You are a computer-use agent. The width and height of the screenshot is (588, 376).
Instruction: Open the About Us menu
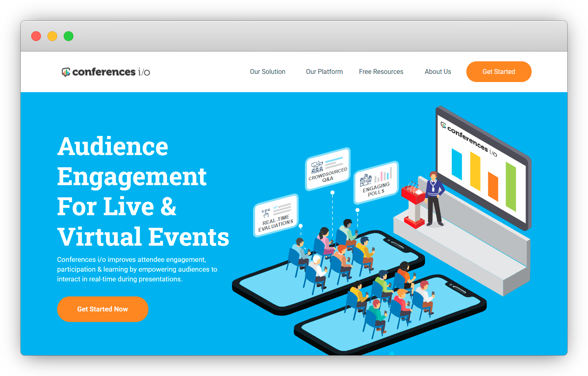pyautogui.click(x=438, y=71)
